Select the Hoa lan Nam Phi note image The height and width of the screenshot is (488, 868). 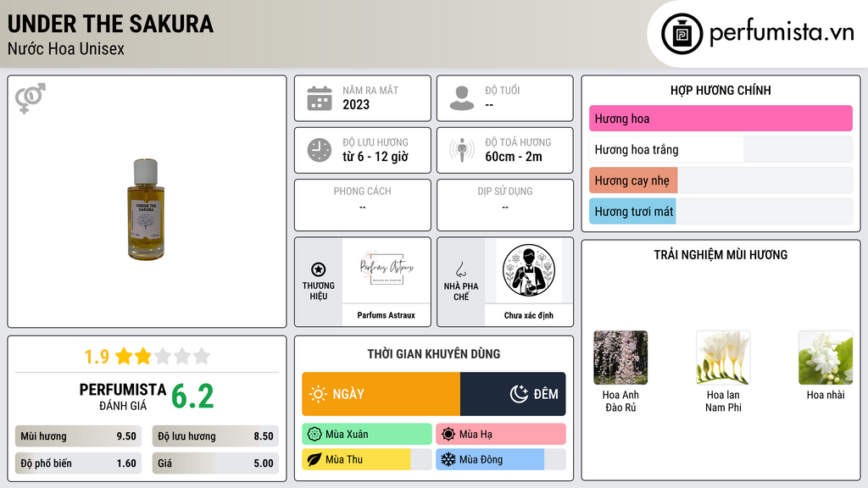coord(723,358)
